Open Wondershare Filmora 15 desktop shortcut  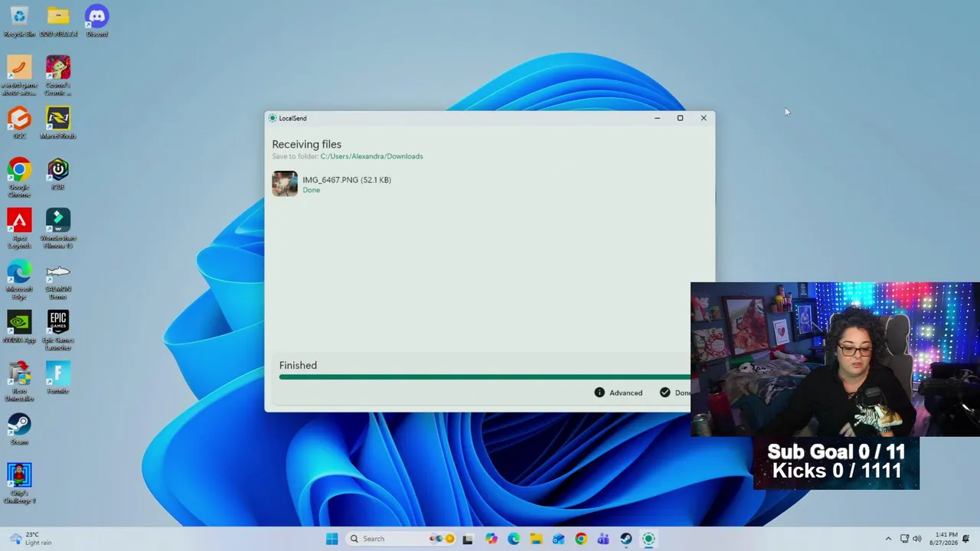click(58, 228)
